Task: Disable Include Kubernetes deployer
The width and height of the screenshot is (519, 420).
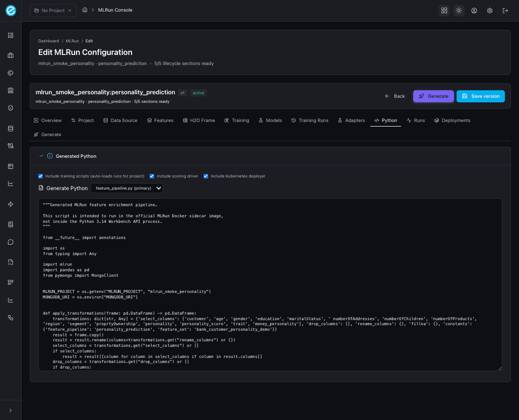Action: point(206,176)
